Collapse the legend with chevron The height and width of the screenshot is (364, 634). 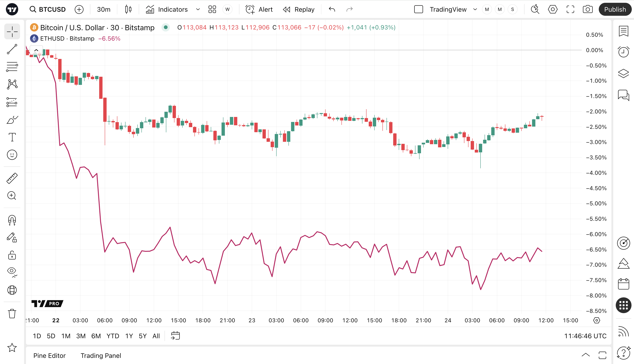point(36,50)
